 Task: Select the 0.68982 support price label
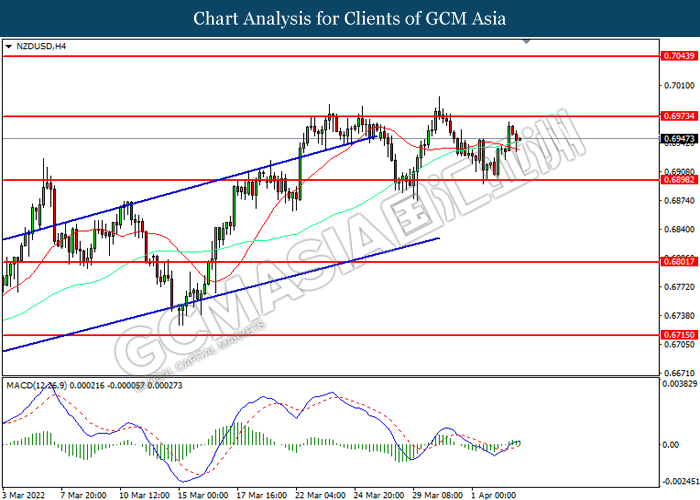click(679, 180)
